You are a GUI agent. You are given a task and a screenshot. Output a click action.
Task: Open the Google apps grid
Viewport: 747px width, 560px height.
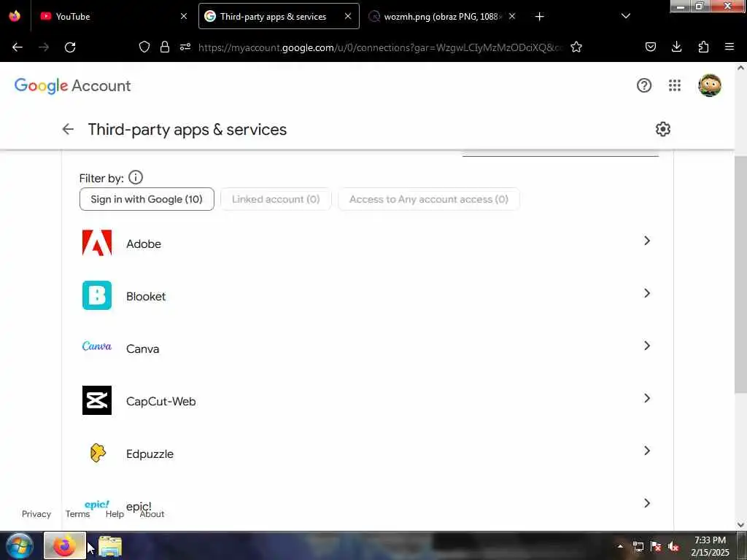tap(674, 85)
